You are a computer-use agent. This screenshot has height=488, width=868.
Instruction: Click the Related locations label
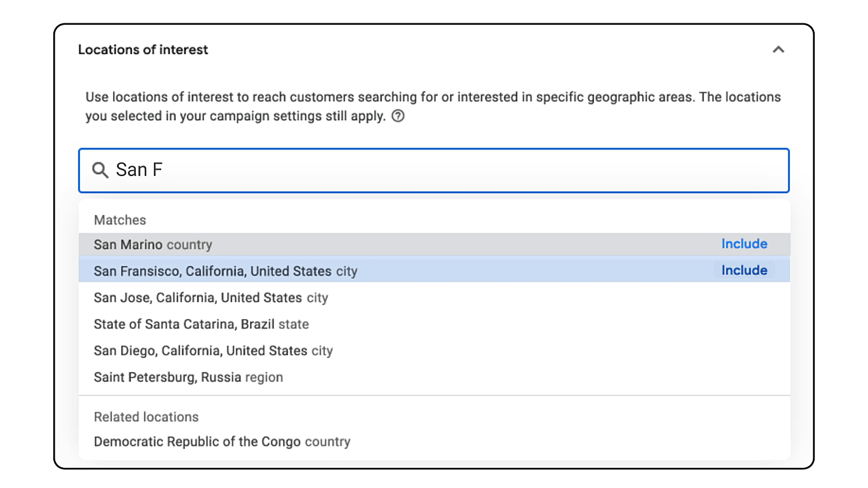[x=146, y=417]
